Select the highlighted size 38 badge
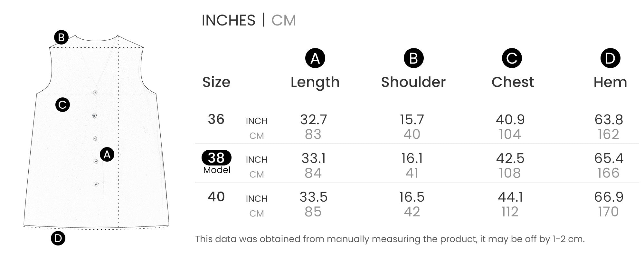This screenshot has height=260, width=644. click(216, 158)
